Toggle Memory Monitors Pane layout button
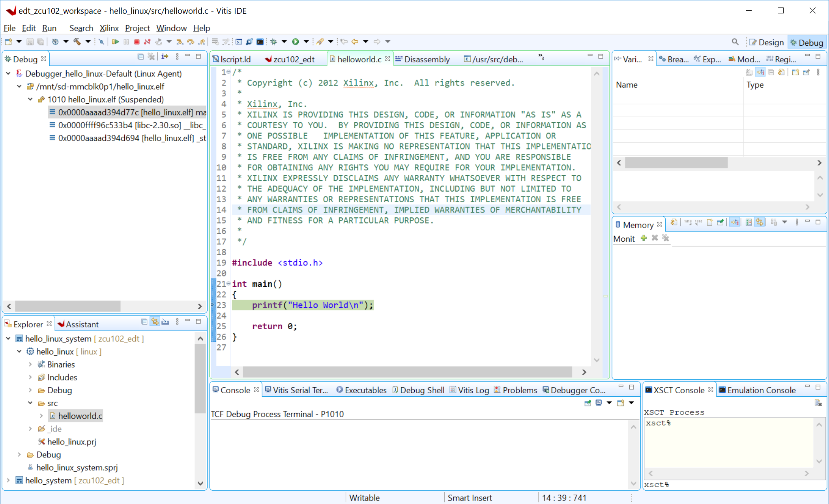829x504 pixels. [734, 222]
